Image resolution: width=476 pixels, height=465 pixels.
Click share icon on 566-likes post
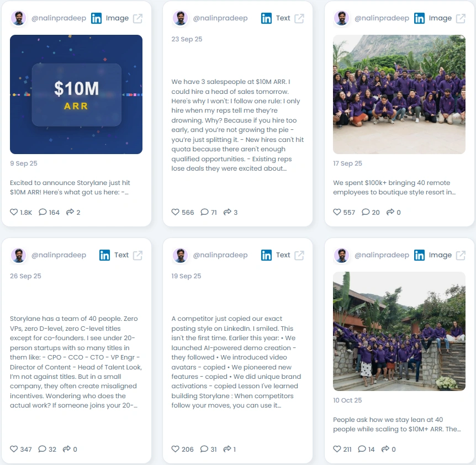click(x=227, y=212)
